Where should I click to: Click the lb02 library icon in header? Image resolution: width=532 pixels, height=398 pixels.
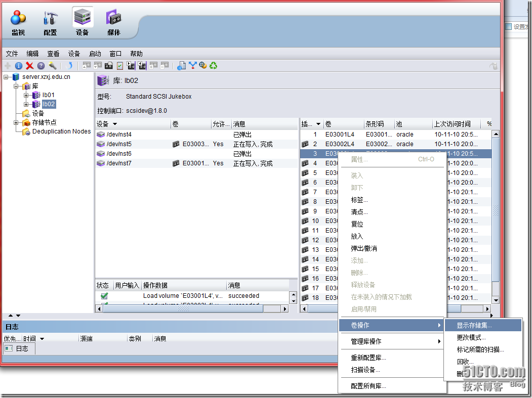103,81
